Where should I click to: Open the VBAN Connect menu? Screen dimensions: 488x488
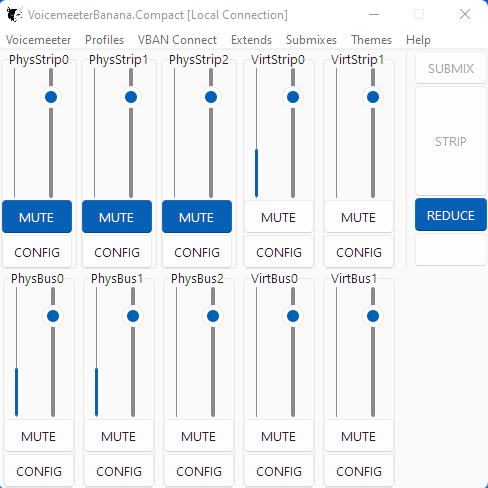[x=177, y=40]
